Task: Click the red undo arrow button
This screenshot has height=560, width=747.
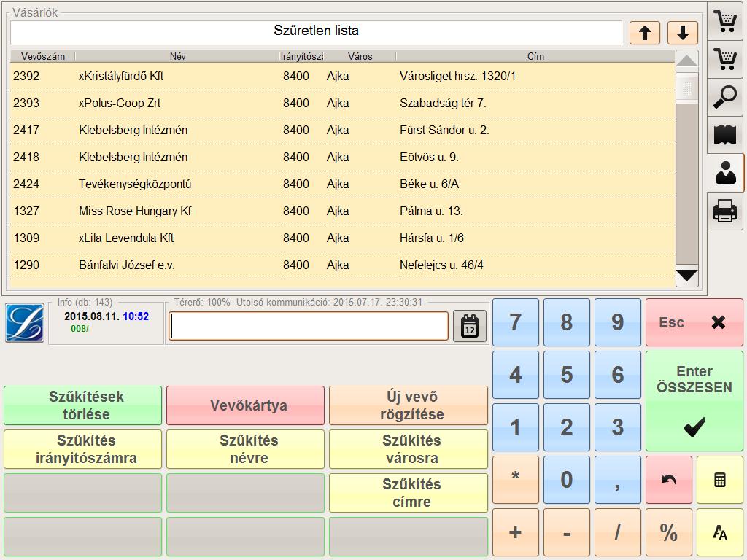Action: [x=669, y=480]
